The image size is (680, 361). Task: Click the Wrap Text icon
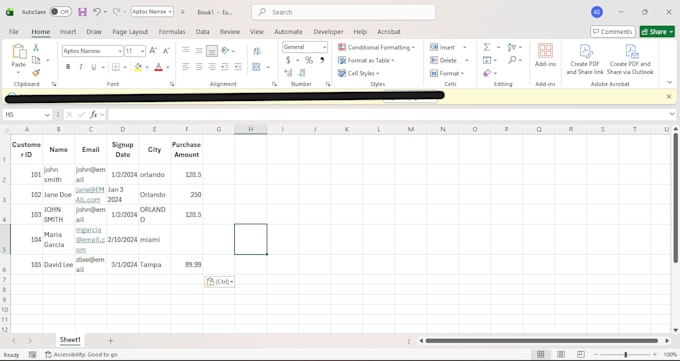coord(257,51)
